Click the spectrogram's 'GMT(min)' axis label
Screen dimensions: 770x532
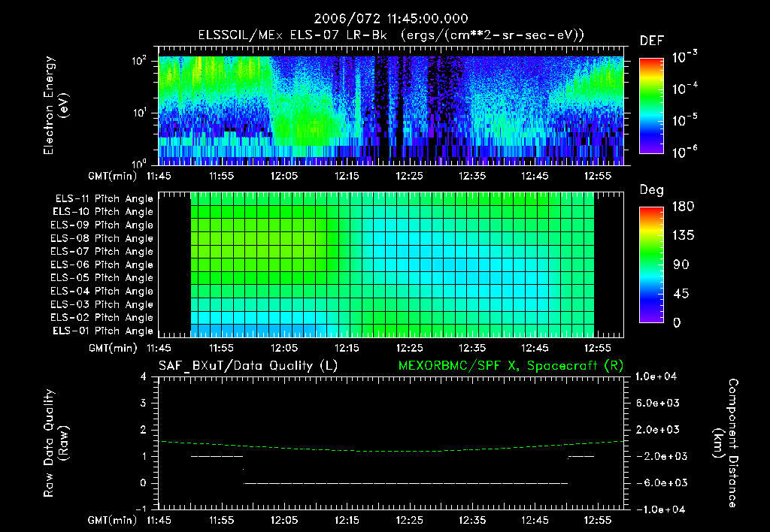[x=112, y=176]
